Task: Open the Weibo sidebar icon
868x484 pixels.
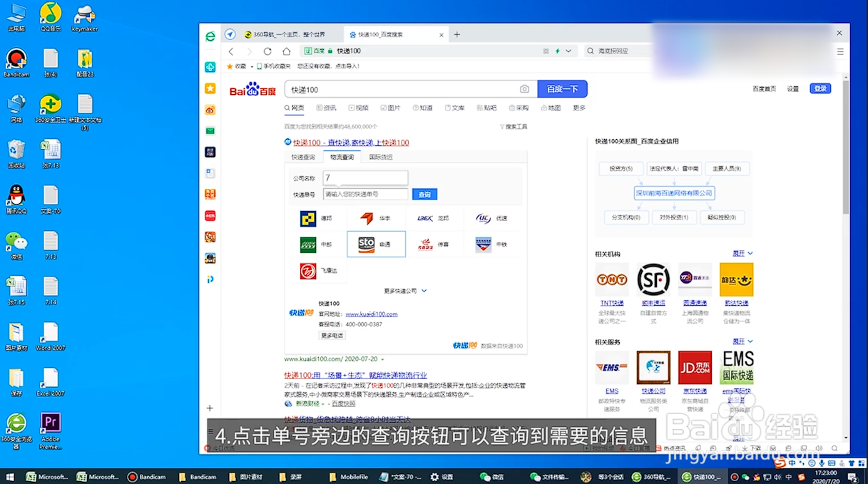Action: 210,110
